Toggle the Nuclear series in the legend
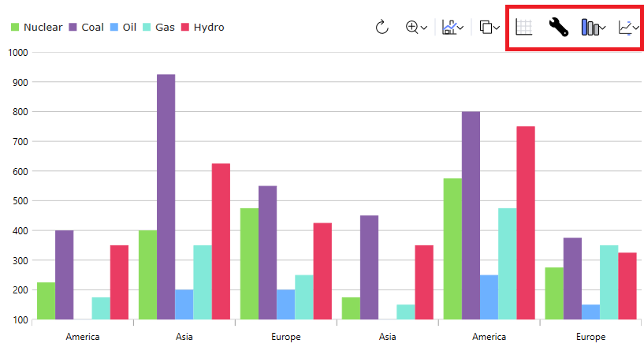The height and width of the screenshot is (351, 644). [x=43, y=28]
